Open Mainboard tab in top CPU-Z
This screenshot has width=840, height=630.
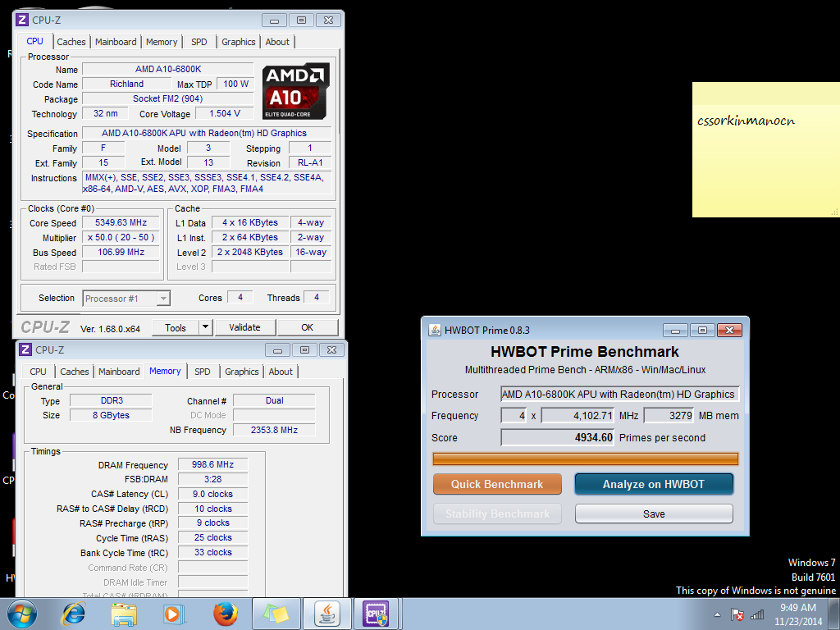pos(116,42)
